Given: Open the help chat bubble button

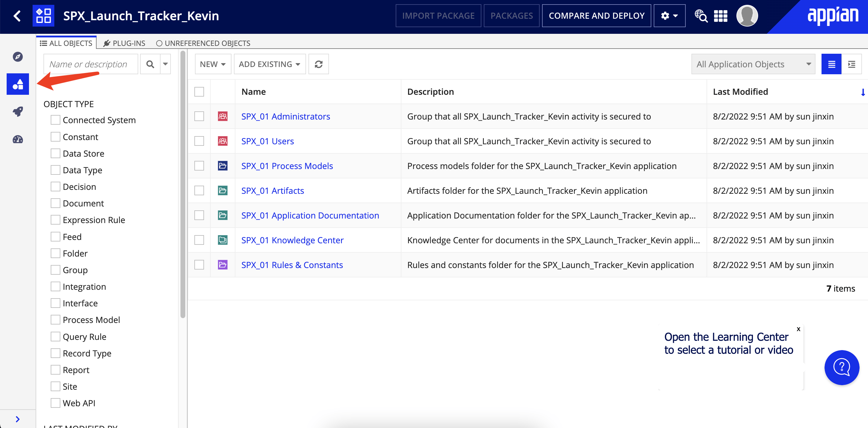Looking at the screenshot, I should coord(842,367).
